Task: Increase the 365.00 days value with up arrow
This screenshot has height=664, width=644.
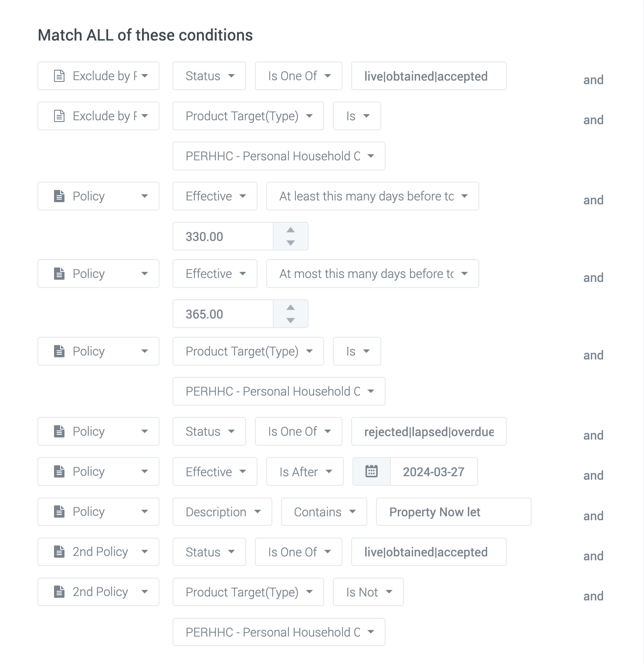Action: coord(291,308)
